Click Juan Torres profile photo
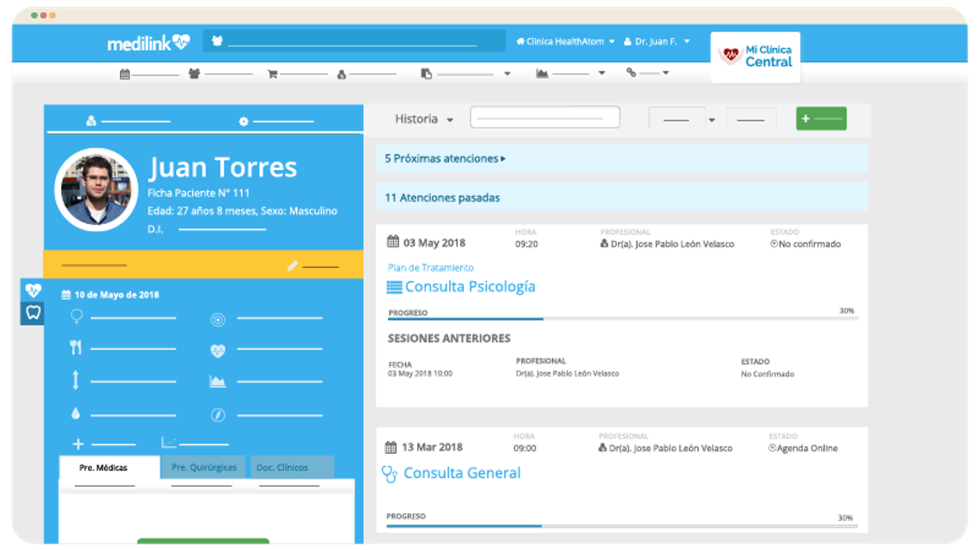Viewport: 980px width, 550px height. click(x=97, y=189)
